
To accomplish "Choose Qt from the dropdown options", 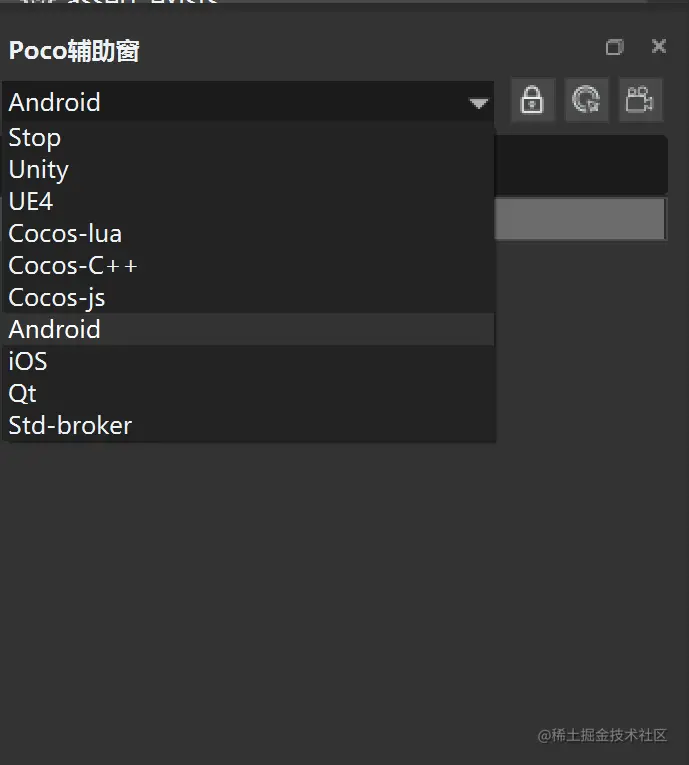I will (23, 394).
